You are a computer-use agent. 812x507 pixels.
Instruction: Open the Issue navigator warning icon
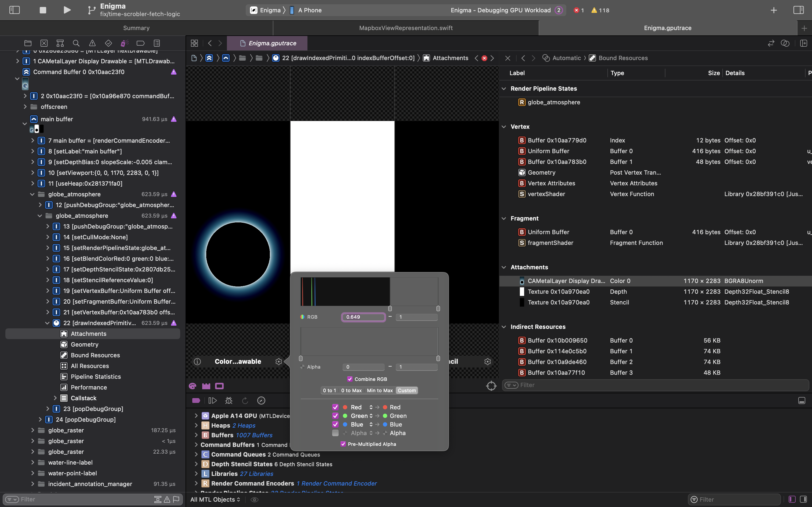[92, 43]
